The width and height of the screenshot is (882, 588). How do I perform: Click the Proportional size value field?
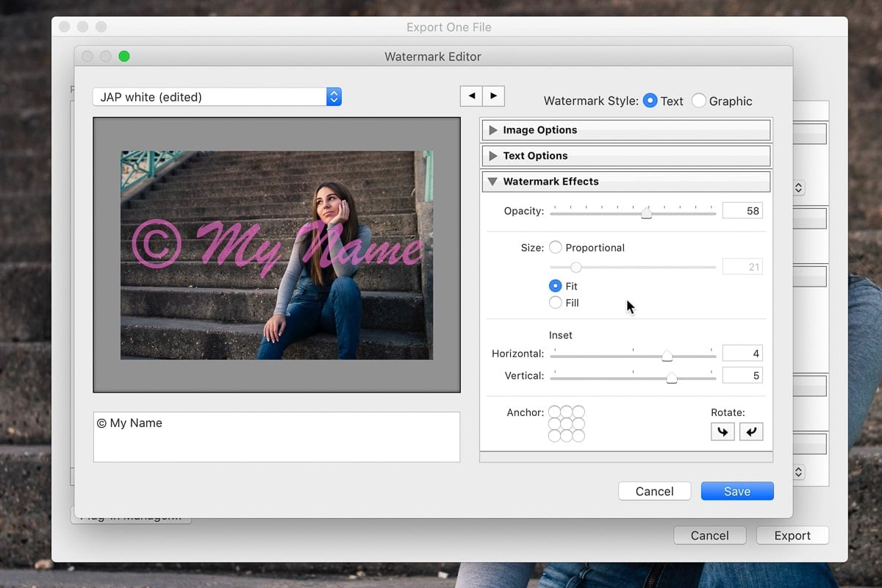tap(742, 267)
